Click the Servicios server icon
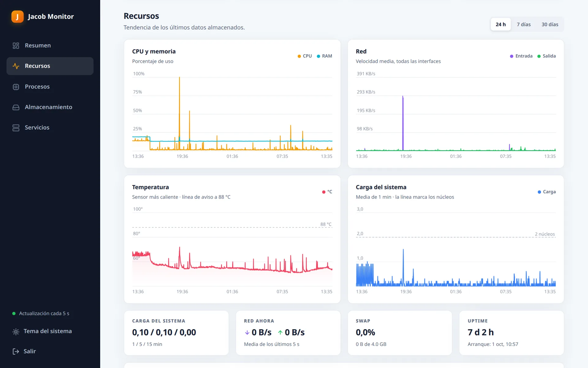588x368 pixels. point(16,128)
